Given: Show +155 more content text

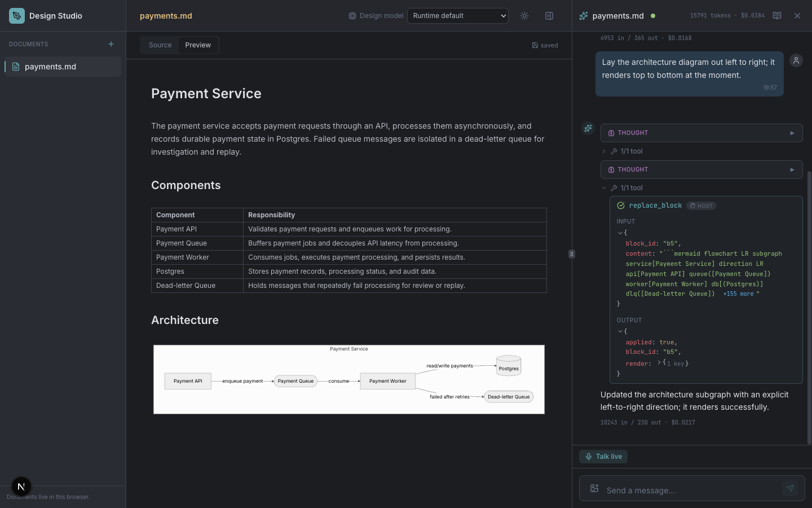Looking at the screenshot, I should tap(738, 294).
